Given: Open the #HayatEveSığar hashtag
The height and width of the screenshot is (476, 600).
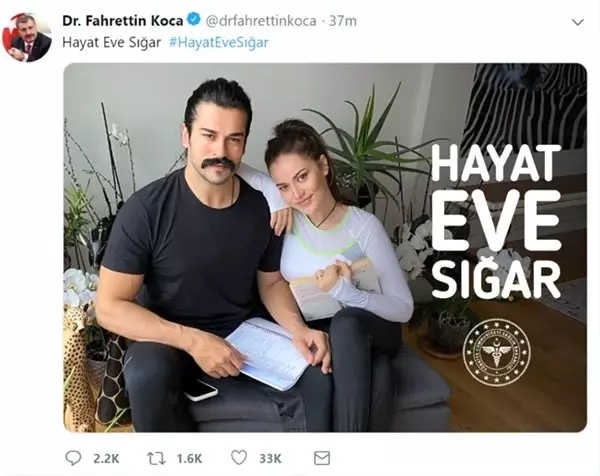Looking at the screenshot, I should pos(219,42).
